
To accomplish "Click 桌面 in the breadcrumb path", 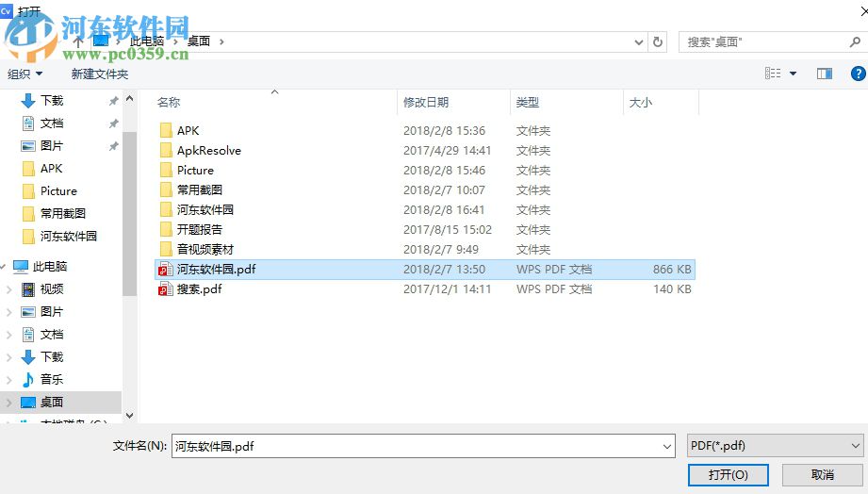I will (199, 41).
